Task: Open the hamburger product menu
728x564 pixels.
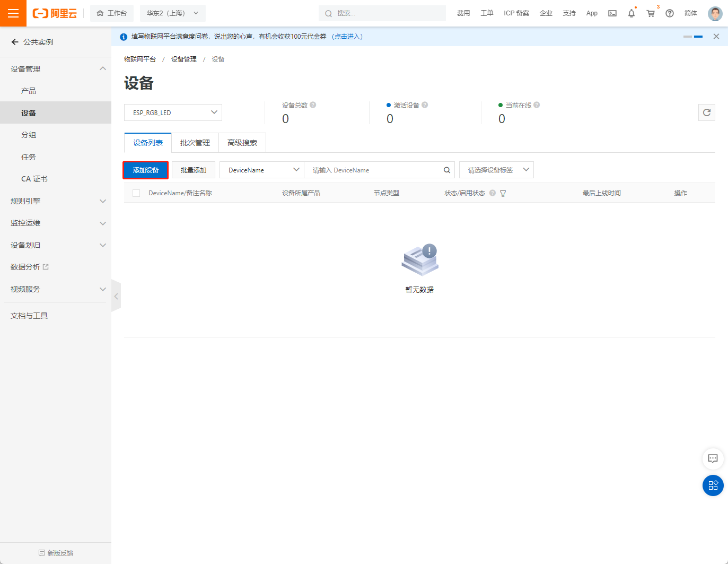Action: (13, 13)
